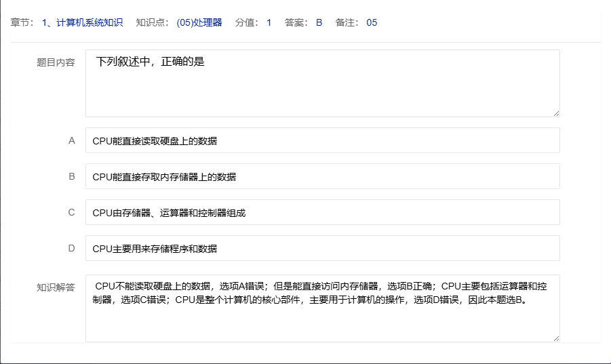Click the A label left of first option
This screenshot has height=364, width=611.
pyautogui.click(x=71, y=140)
